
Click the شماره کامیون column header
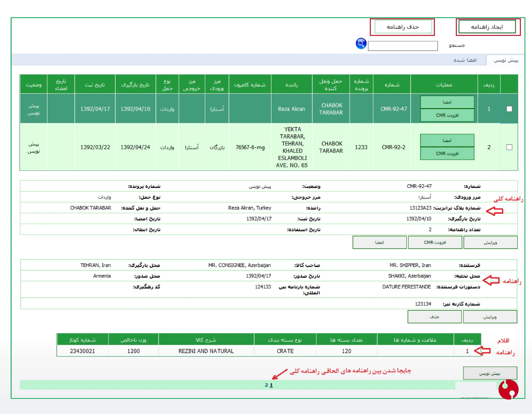point(250,85)
